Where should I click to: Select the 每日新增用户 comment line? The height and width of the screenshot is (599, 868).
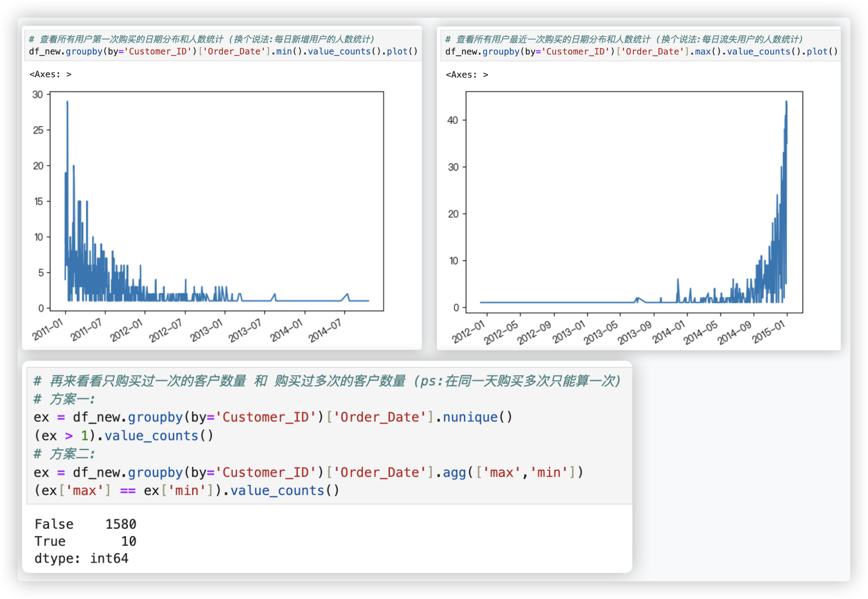pyautogui.click(x=201, y=39)
